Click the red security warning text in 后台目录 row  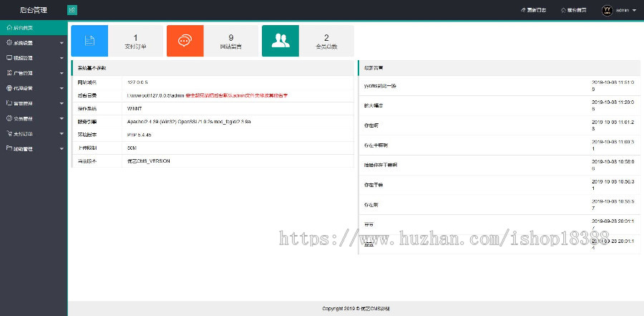(237, 95)
